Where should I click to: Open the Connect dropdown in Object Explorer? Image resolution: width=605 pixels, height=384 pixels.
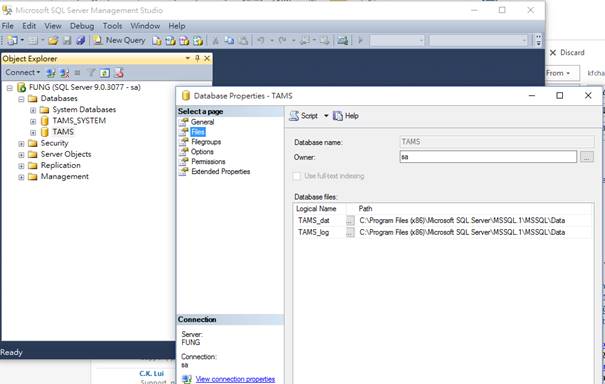[x=22, y=73]
